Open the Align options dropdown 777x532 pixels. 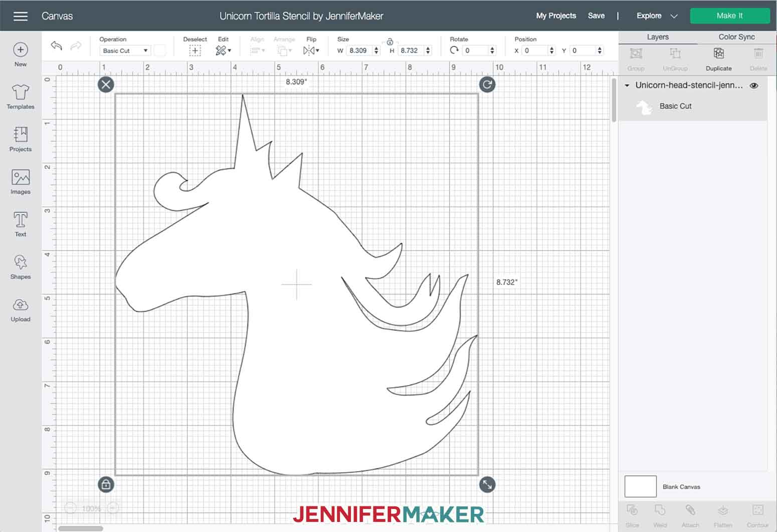(257, 51)
